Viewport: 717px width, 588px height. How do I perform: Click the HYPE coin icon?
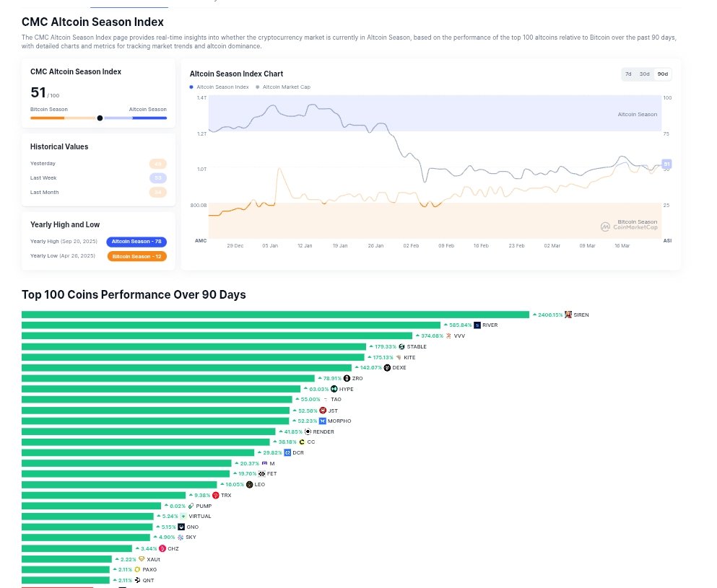pos(334,389)
